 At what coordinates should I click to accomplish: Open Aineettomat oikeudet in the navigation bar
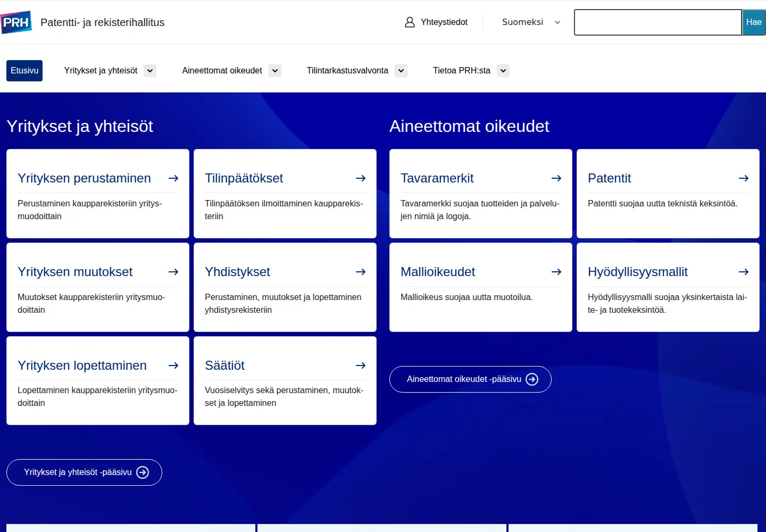pyautogui.click(x=222, y=71)
